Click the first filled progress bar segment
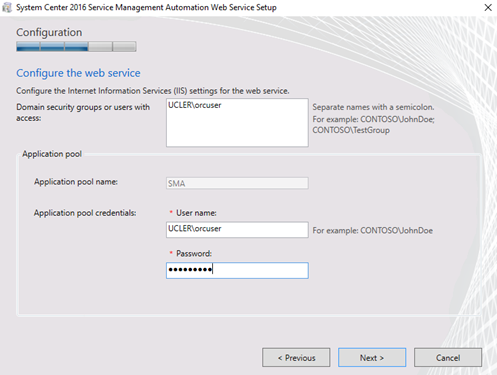Viewport: 497px width, 375px height. pyautogui.click(x=28, y=46)
